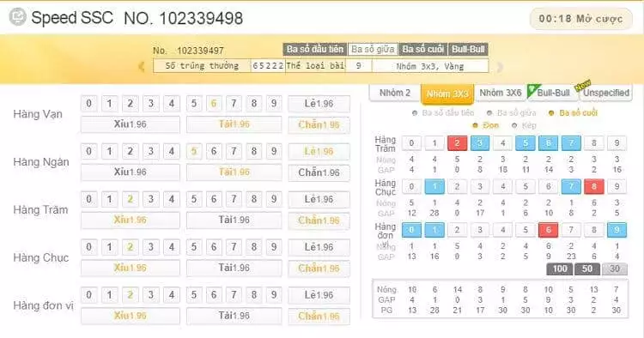
Task: Bet Tài 1.96 on Hàng Ngàn
Action: [234, 172]
